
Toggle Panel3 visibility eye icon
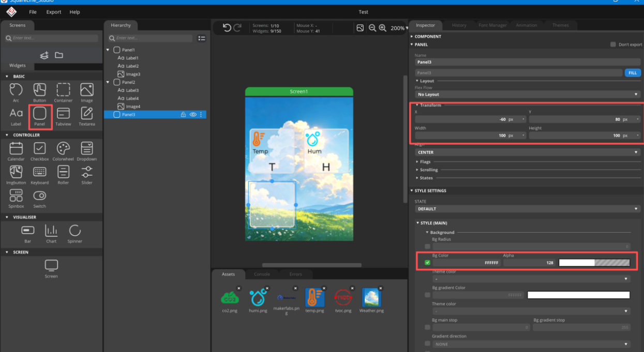tap(193, 115)
